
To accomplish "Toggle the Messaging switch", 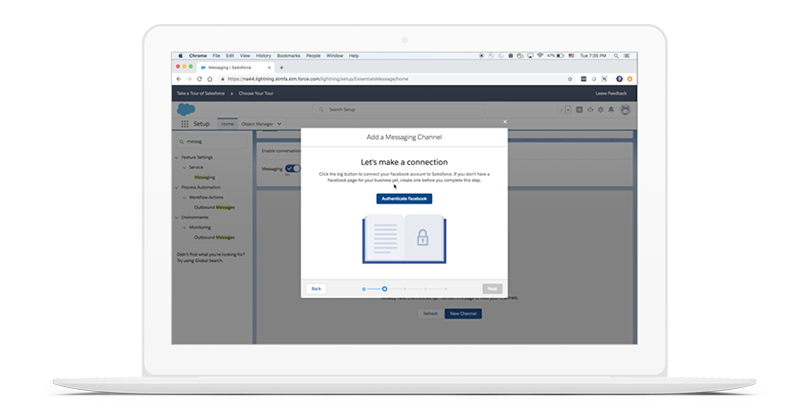I will 293,168.
